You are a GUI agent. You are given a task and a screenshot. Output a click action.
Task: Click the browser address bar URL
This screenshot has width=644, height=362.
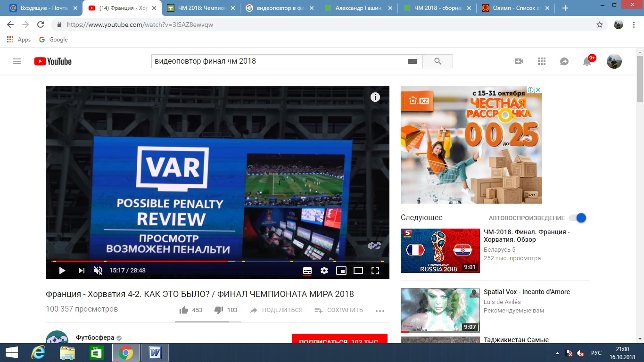pyautogui.click(x=140, y=25)
